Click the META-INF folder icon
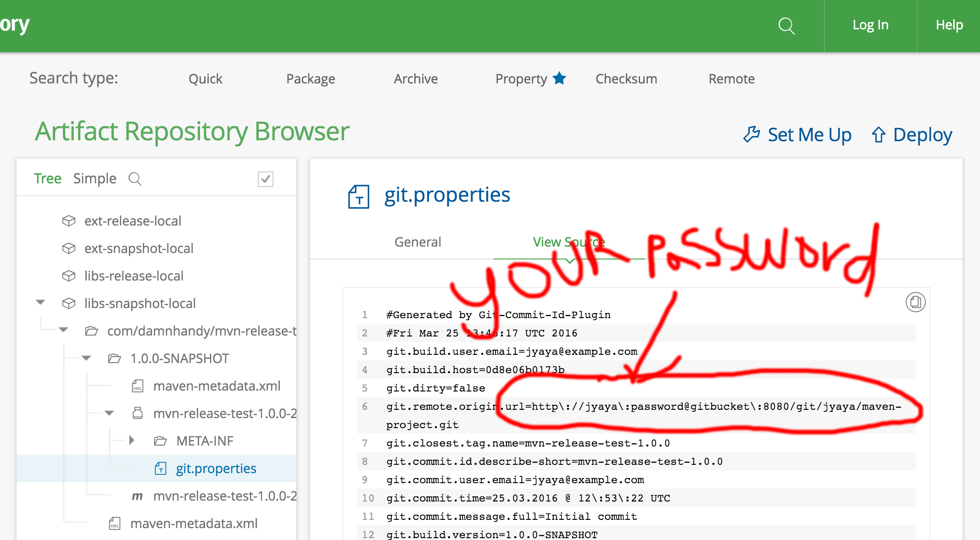 point(161,441)
